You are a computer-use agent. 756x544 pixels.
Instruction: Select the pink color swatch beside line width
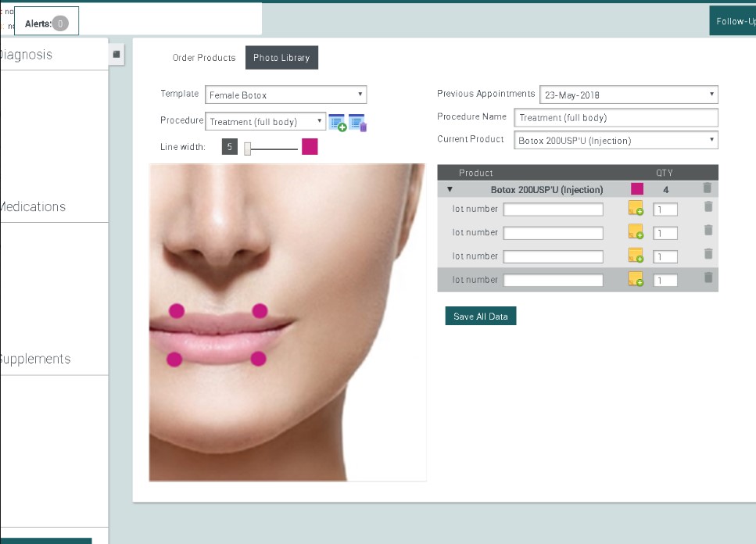[x=309, y=146]
